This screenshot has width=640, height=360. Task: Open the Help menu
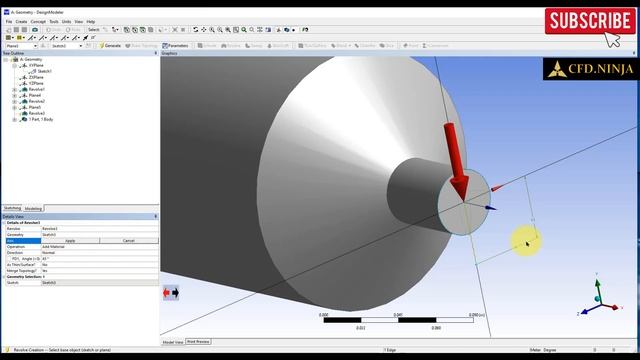tap(91, 21)
